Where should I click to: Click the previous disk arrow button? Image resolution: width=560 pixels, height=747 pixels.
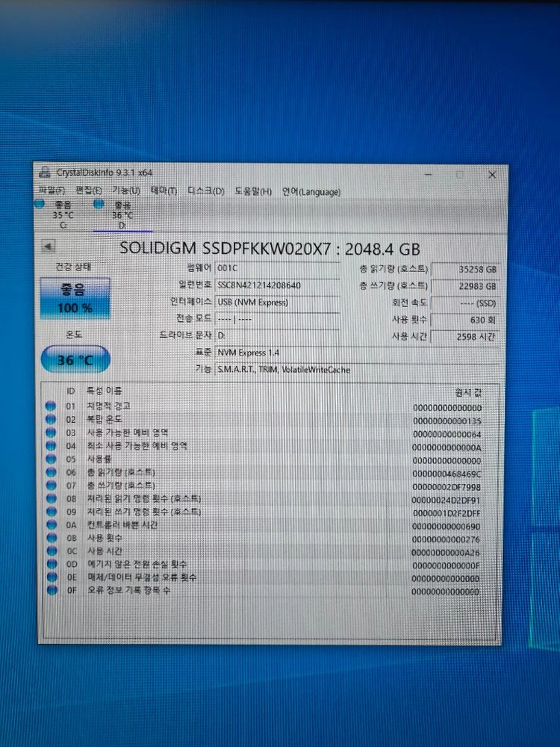point(48,247)
